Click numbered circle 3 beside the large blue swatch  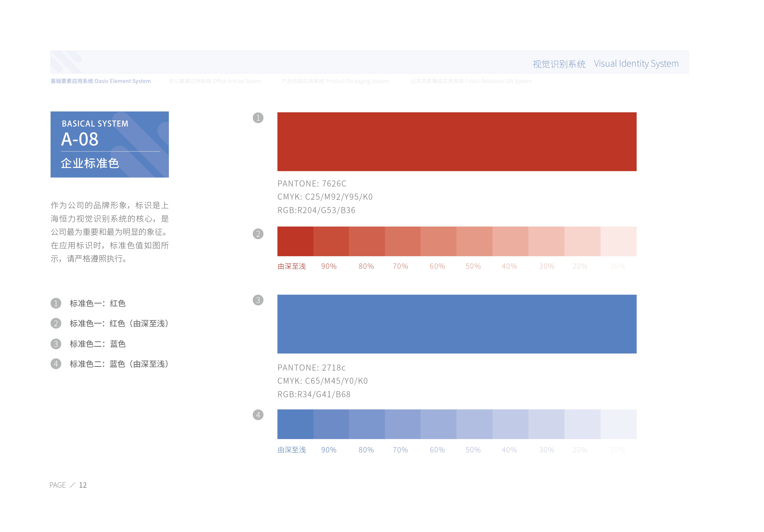click(258, 300)
